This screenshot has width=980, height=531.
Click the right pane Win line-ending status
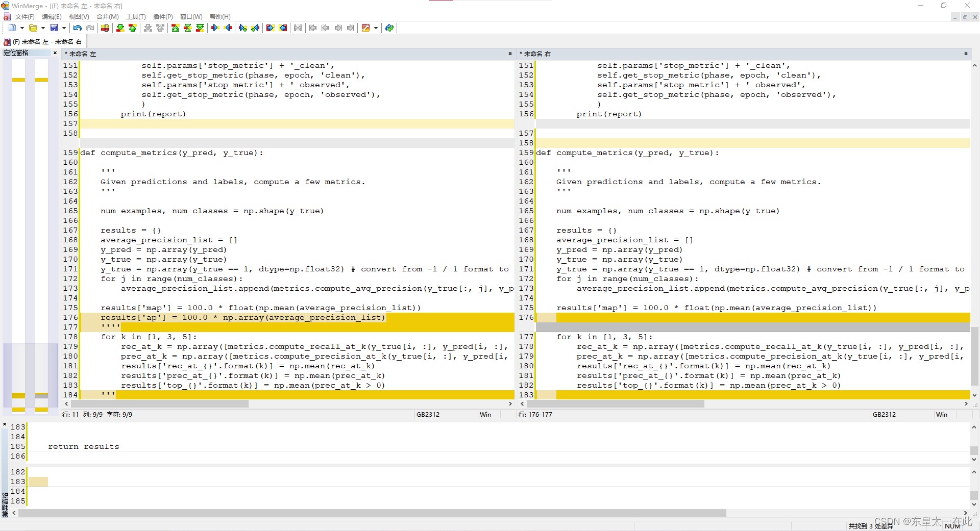(x=942, y=415)
